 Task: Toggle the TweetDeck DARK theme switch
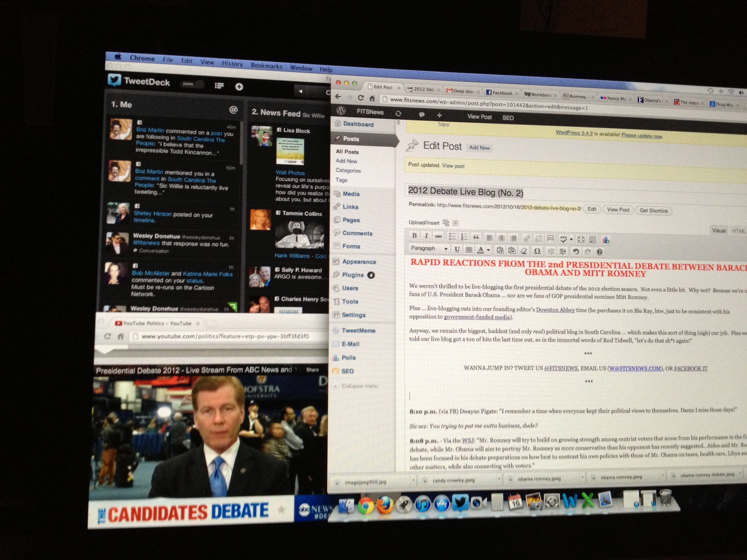pos(193,84)
